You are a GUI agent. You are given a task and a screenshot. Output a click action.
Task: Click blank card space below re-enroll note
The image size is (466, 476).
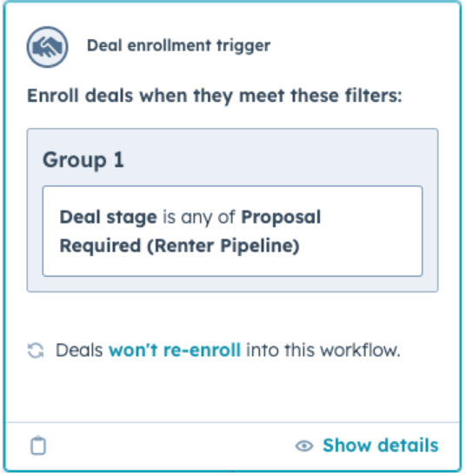point(232,392)
